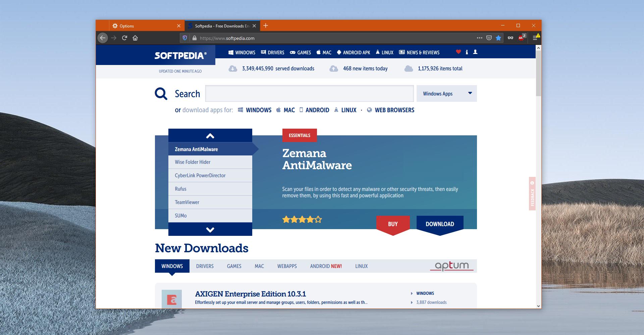The image size is (644, 335).
Task: Open the DRIVERS section in top navigation
Action: coord(273,53)
